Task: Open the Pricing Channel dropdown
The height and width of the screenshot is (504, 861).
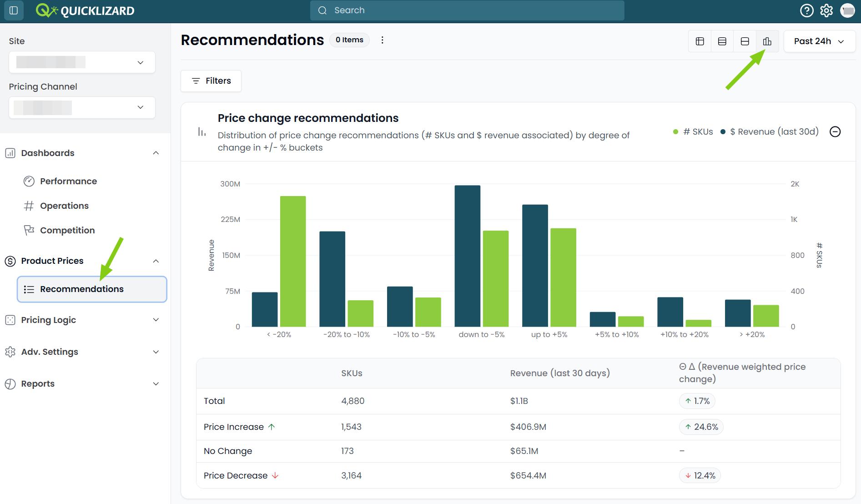Action: pyautogui.click(x=82, y=107)
